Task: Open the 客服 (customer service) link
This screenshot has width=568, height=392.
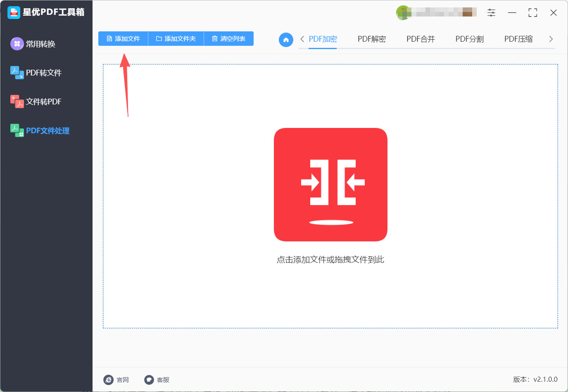Action: (x=157, y=380)
